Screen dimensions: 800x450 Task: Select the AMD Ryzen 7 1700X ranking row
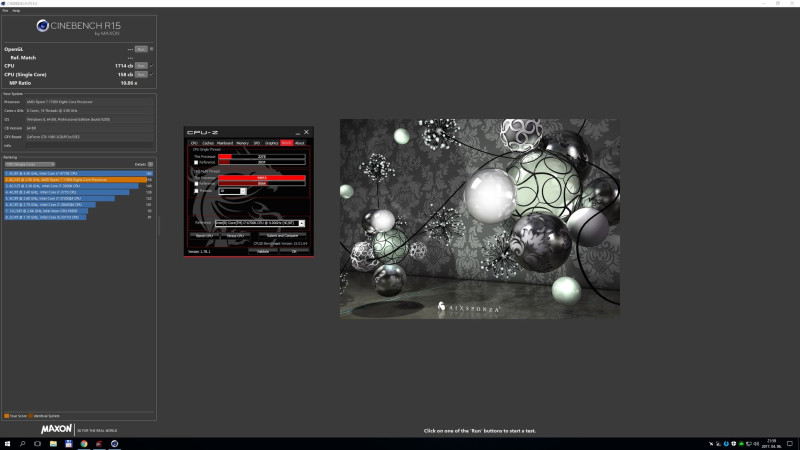tap(79, 180)
